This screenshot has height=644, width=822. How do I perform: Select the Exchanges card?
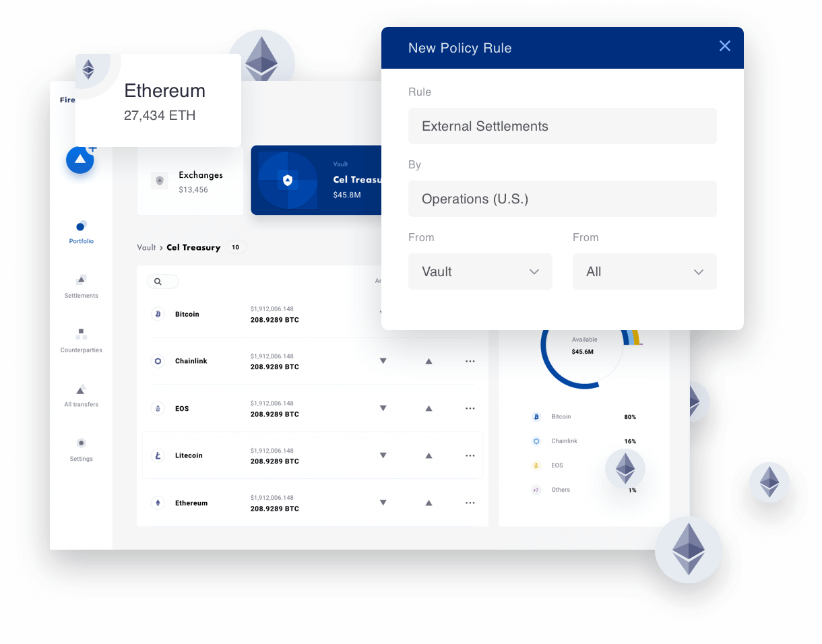point(190,181)
